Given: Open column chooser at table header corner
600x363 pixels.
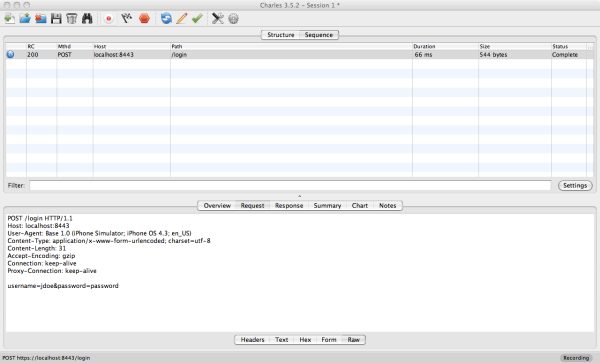Looking at the screenshot, I should (590, 46).
